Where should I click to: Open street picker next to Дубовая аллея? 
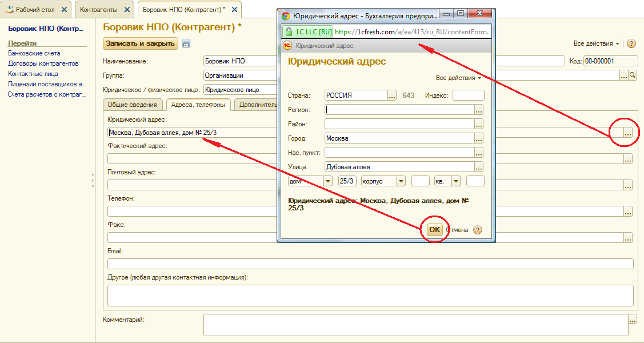[479, 167]
